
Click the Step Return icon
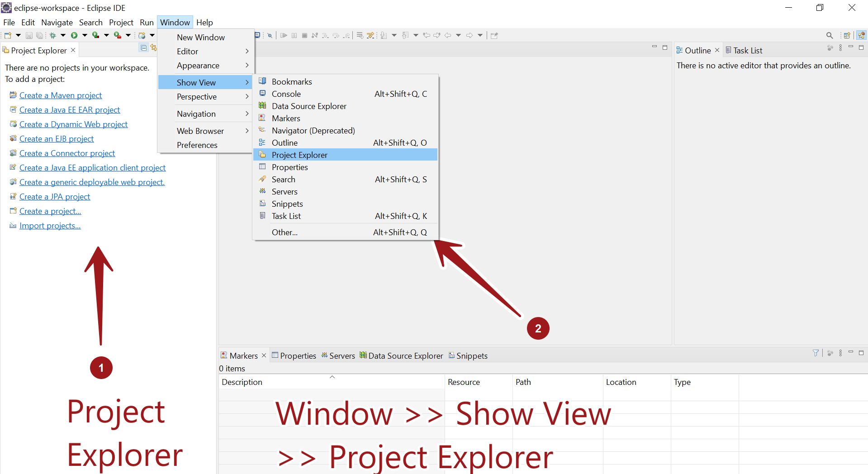click(346, 35)
